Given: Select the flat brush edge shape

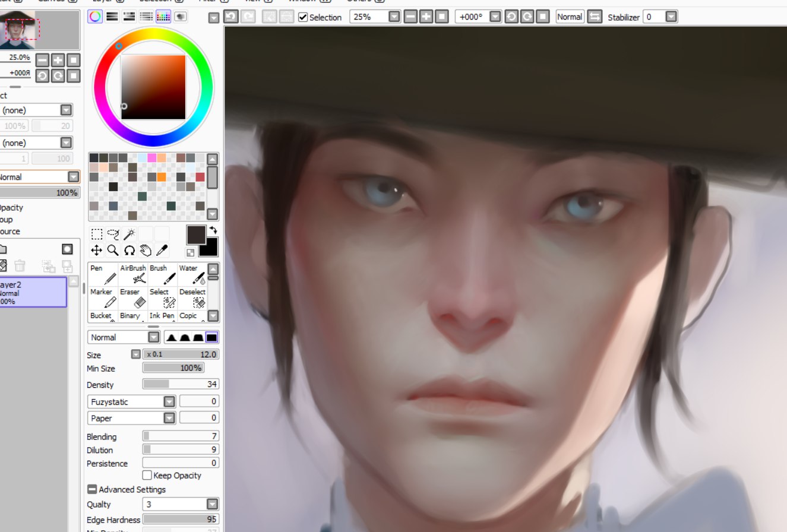Looking at the screenshot, I should [x=212, y=337].
